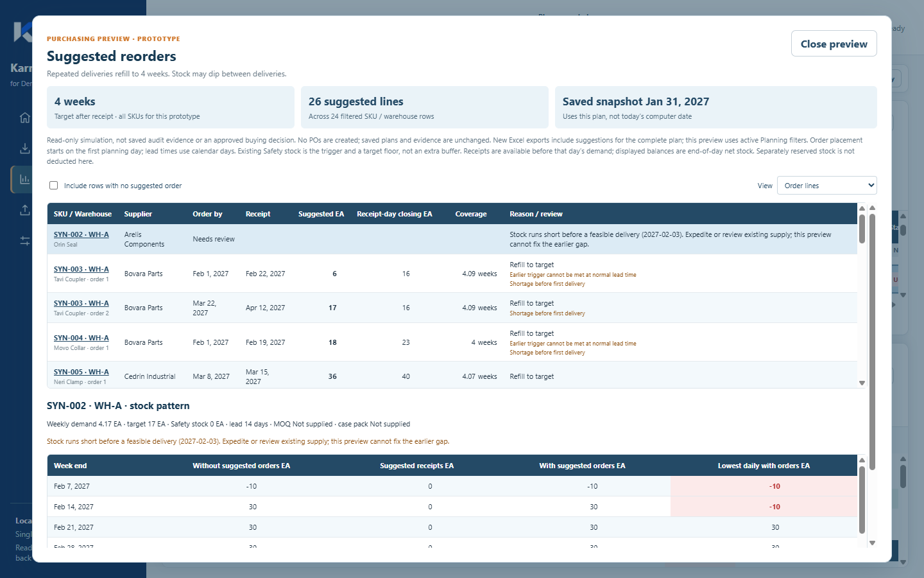Click 'Needs review' in the SYN-002 row

tap(214, 239)
